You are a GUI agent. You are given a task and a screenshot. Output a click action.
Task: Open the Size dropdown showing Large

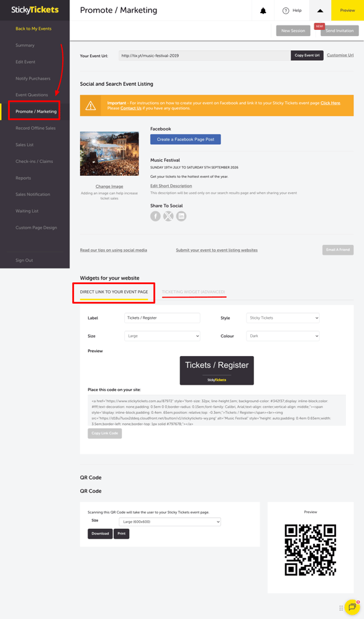click(162, 336)
